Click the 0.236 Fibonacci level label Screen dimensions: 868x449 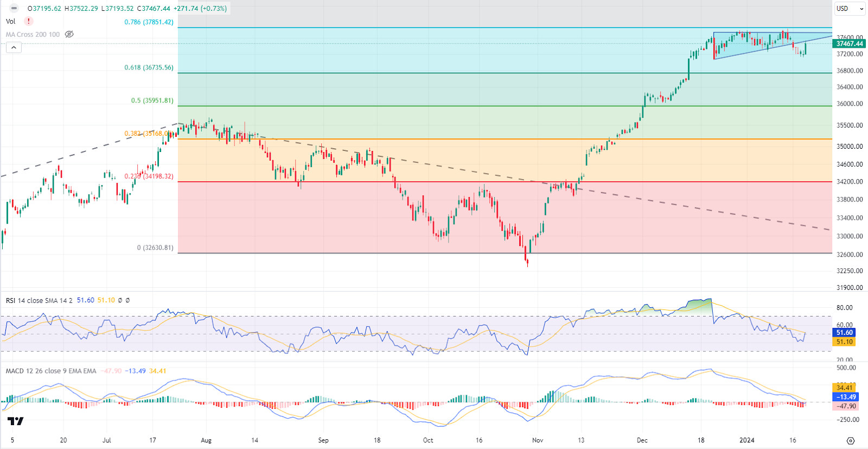click(x=149, y=176)
